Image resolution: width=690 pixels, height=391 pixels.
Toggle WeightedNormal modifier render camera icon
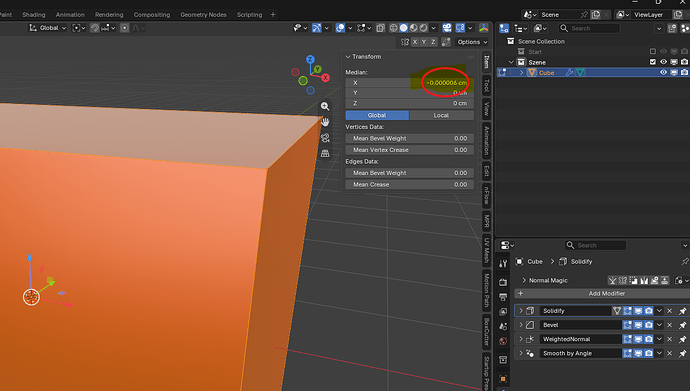[649, 339]
